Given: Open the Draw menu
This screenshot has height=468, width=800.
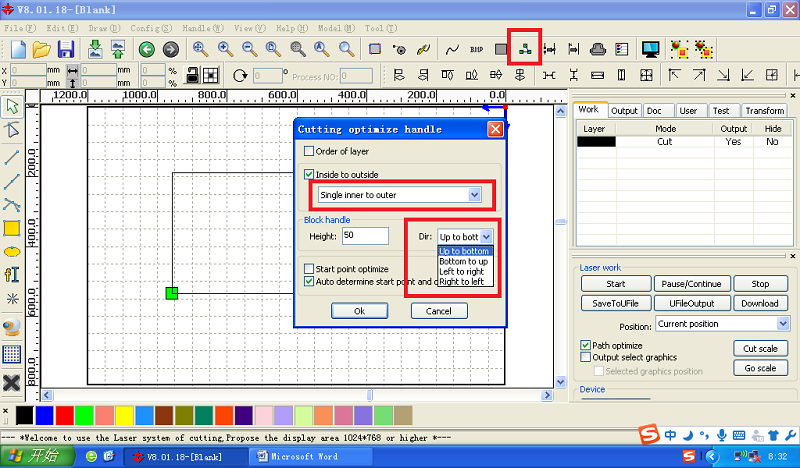Looking at the screenshot, I should tap(104, 28).
